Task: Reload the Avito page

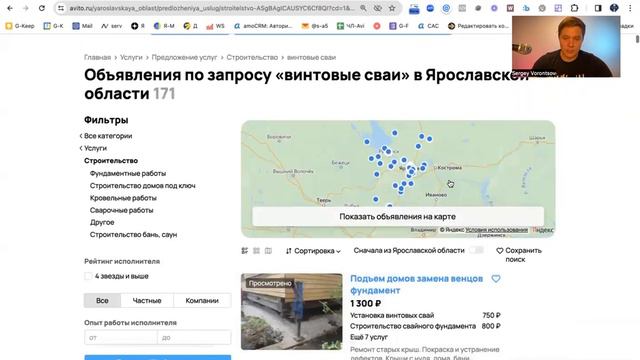Action: [x=42, y=8]
